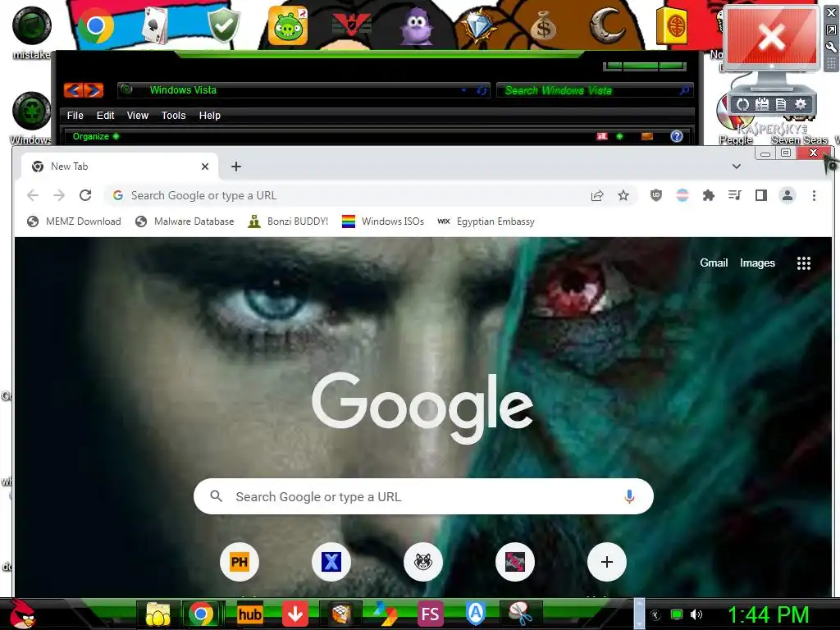The image size is (840, 630).
Task: Refresh the Explorer address bar
Action: point(481,90)
